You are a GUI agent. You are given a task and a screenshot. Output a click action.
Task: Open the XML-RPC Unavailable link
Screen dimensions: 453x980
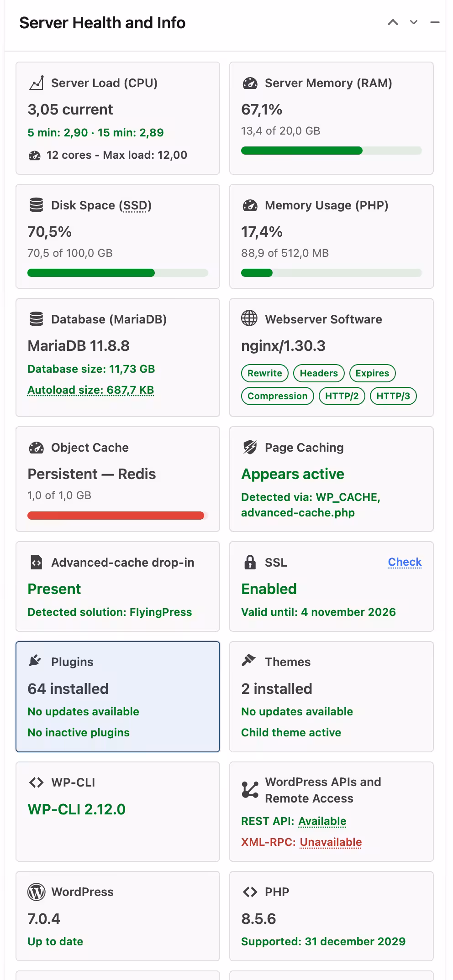click(x=331, y=842)
